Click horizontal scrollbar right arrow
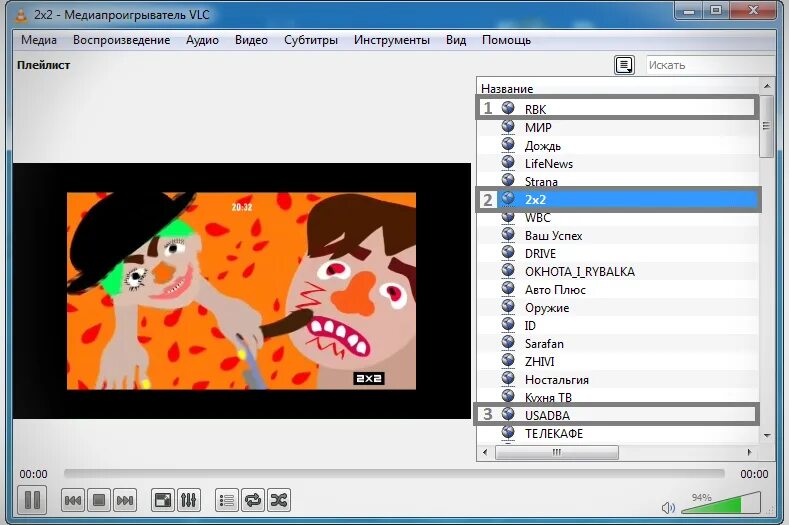 (749, 453)
